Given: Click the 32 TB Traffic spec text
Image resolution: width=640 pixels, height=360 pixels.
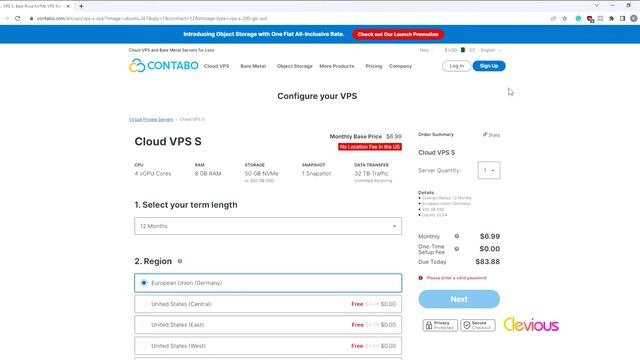Looking at the screenshot, I should coord(371,173).
